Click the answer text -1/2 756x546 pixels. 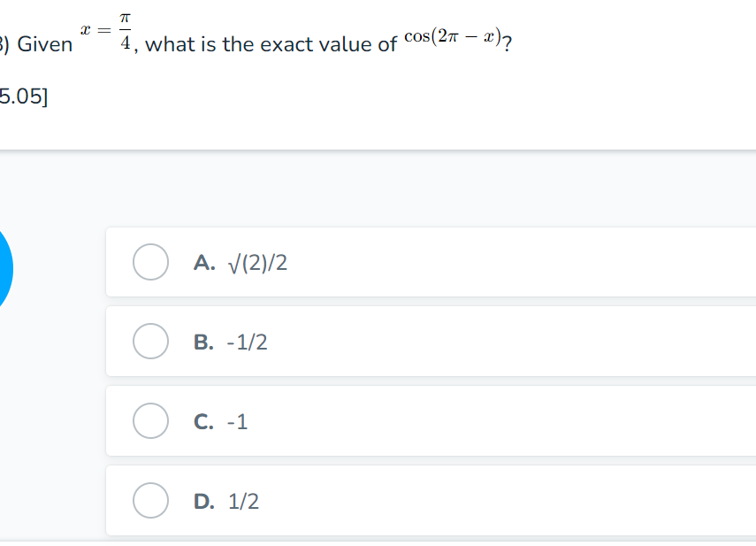(248, 342)
